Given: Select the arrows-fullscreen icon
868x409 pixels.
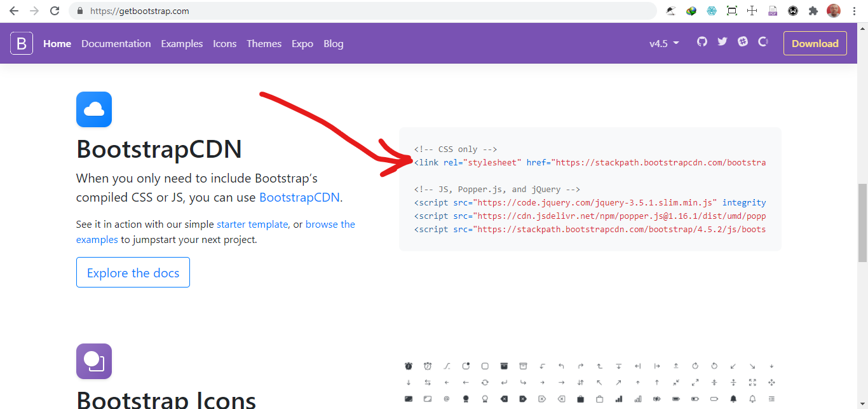Looking at the screenshot, I should click(x=752, y=382).
